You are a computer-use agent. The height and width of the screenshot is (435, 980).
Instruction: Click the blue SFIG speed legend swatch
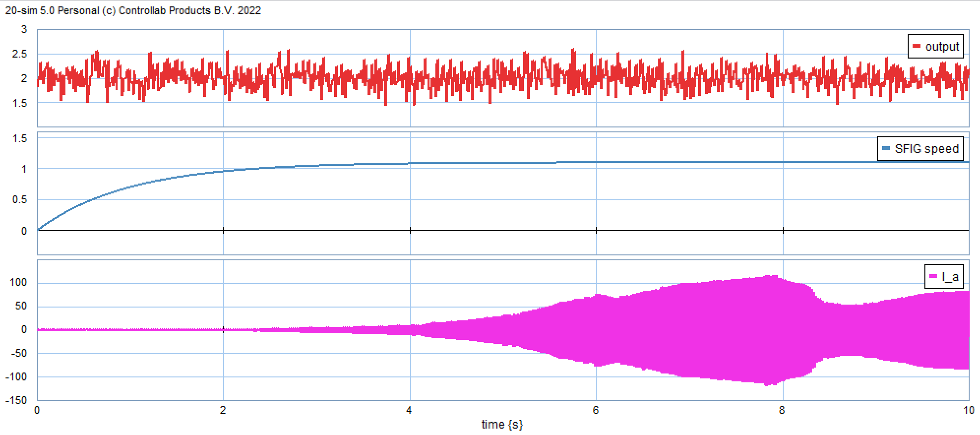tap(886, 149)
